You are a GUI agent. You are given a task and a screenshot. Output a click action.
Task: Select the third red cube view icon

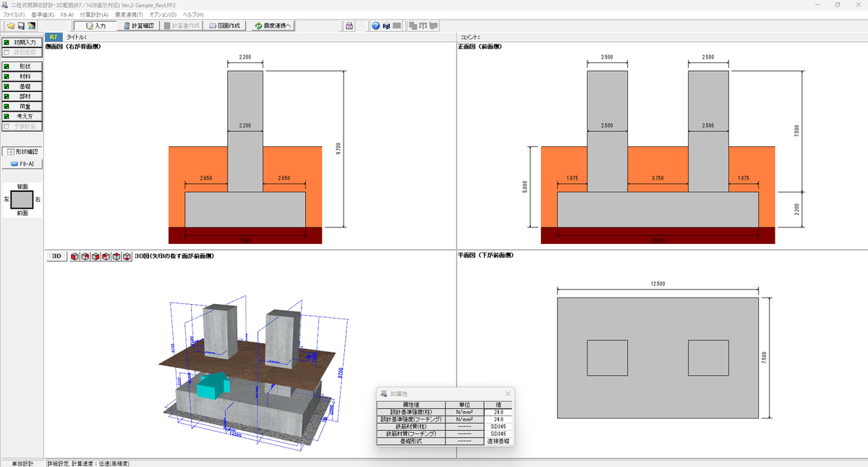[95, 256]
